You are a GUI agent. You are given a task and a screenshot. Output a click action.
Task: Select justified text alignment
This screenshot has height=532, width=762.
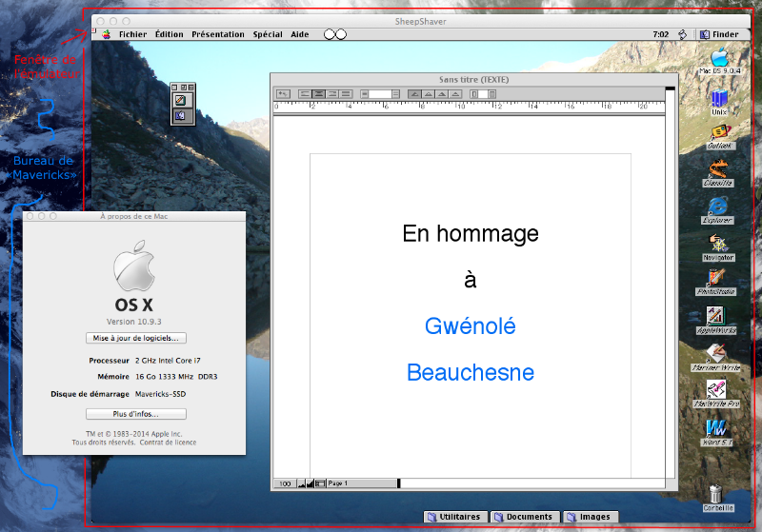346,94
